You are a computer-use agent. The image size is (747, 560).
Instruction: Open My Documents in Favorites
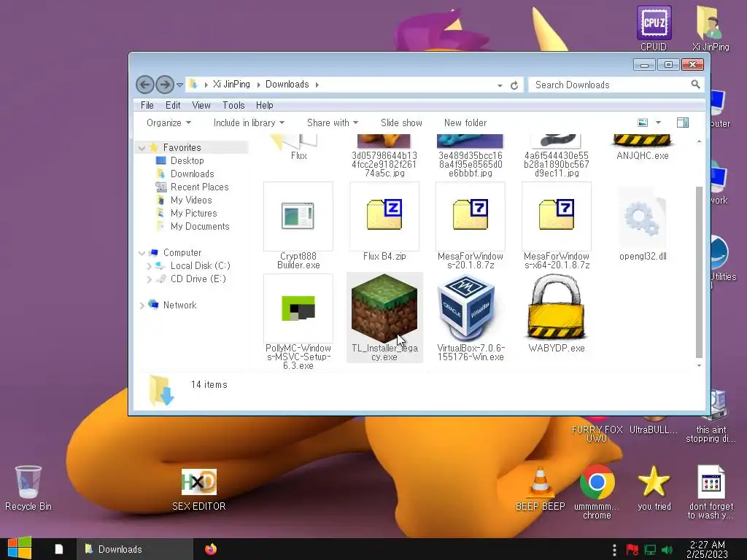[200, 226]
